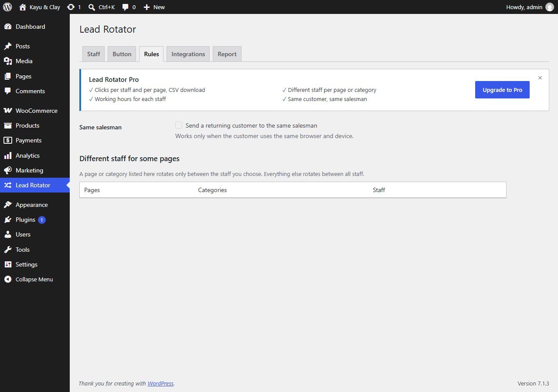Click the Categories column header

[x=212, y=190]
